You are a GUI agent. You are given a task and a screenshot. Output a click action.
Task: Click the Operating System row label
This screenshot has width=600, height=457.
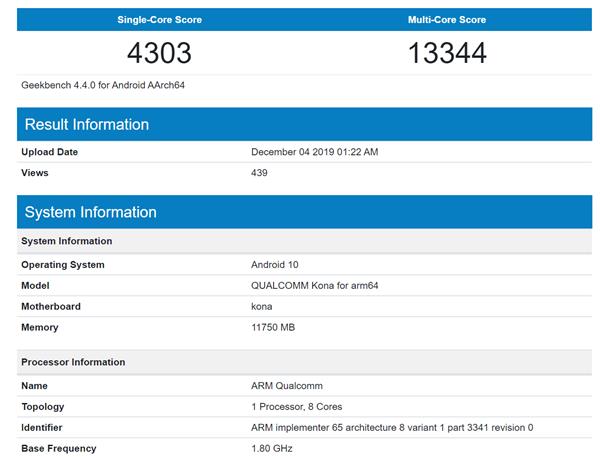click(x=63, y=265)
